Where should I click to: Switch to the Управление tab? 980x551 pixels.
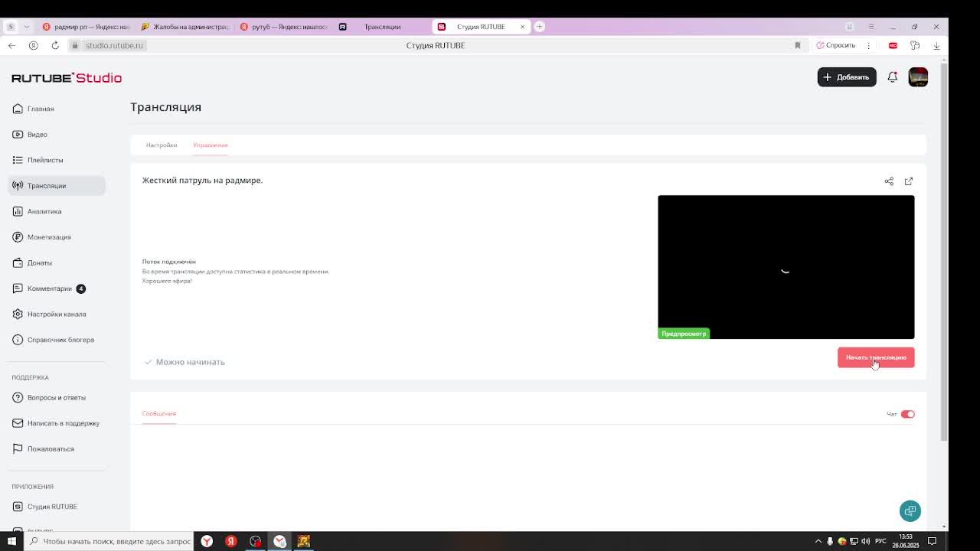pos(211,145)
